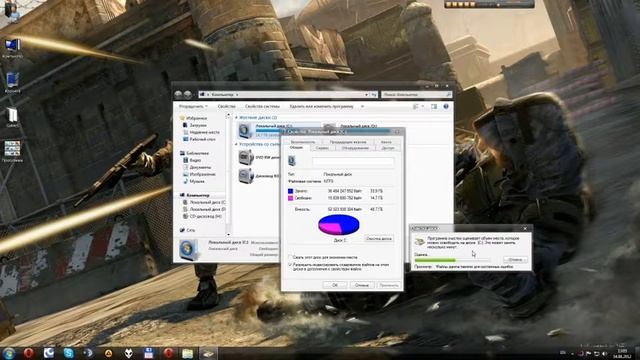
Task: Select the BD drive icon below DVD RW
Action: pos(246,176)
